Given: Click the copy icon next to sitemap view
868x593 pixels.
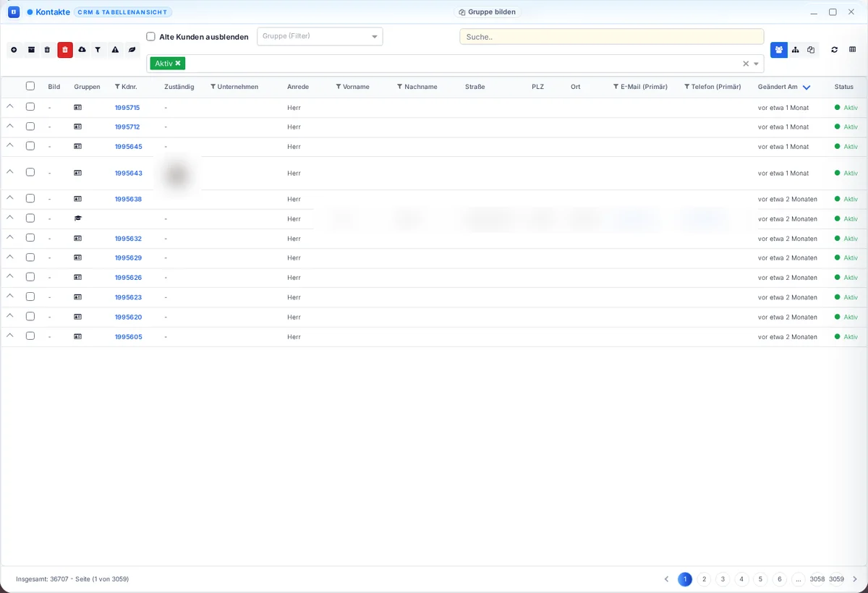Looking at the screenshot, I should click(x=811, y=50).
